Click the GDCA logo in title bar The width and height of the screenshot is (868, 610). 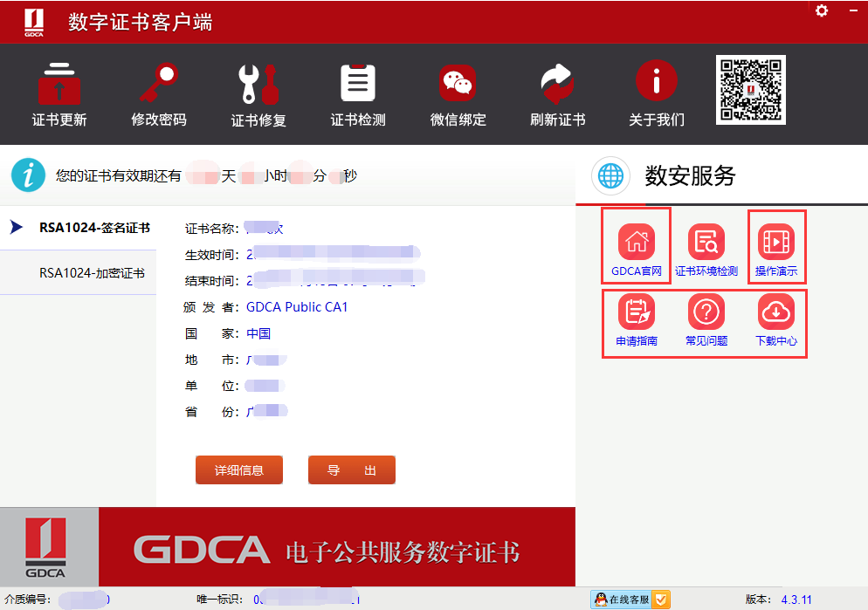click(x=34, y=22)
